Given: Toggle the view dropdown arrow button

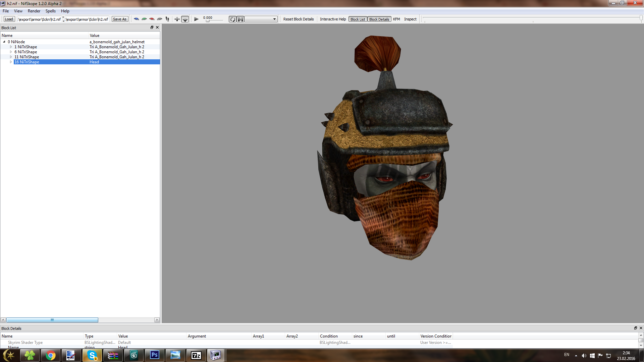Looking at the screenshot, I should [185, 19].
